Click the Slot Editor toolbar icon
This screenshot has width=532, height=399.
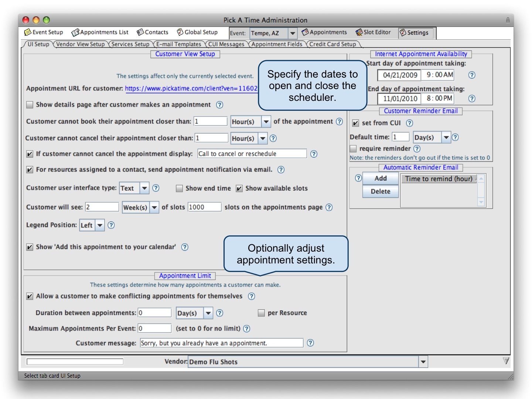pos(359,33)
